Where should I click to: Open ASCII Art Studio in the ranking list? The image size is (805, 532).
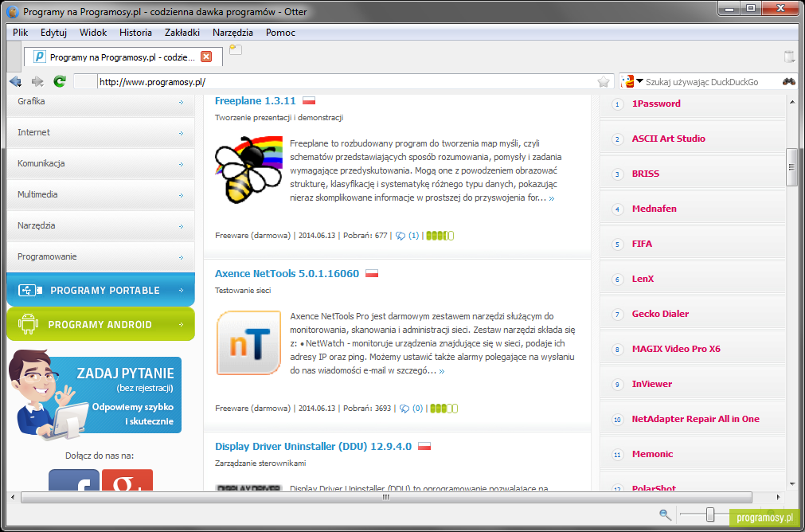(668, 139)
